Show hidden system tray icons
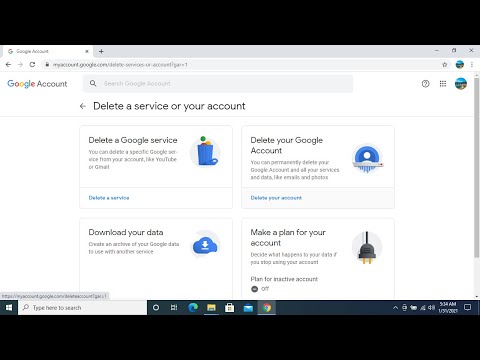The image size is (480, 360). tap(395, 308)
